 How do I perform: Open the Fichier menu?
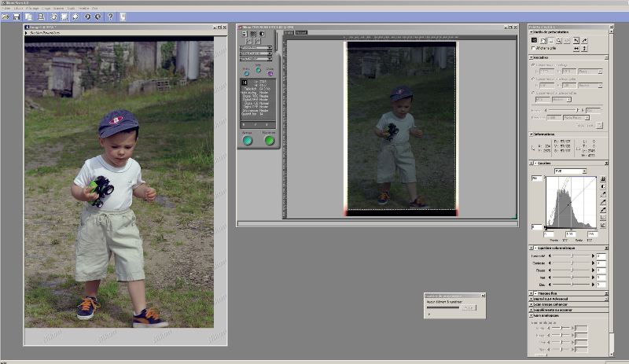pos(6,8)
